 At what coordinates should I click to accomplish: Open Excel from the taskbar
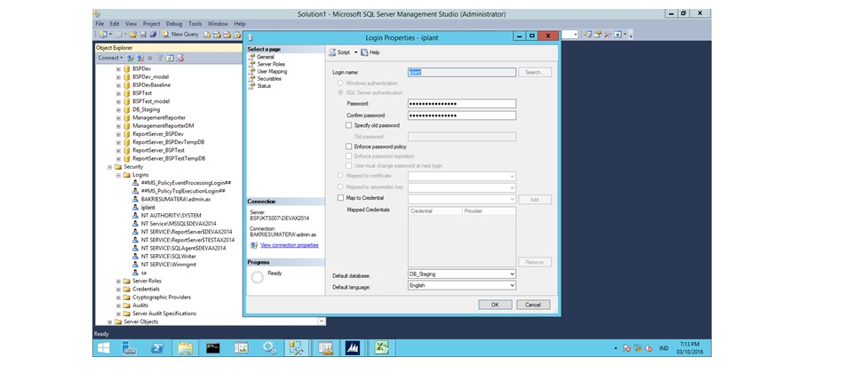point(381,348)
